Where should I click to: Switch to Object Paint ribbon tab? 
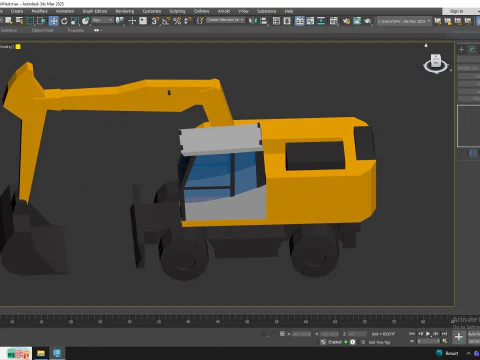pos(43,30)
